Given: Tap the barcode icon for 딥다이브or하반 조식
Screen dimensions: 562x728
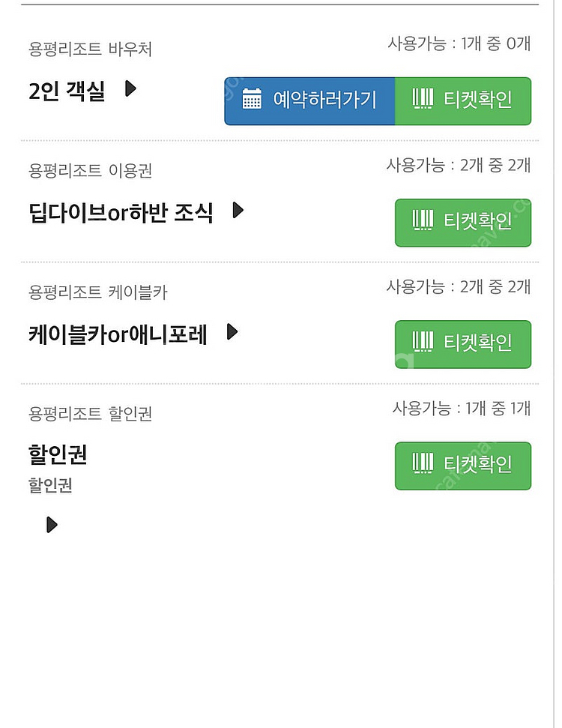Looking at the screenshot, I should click(x=423, y=221).
